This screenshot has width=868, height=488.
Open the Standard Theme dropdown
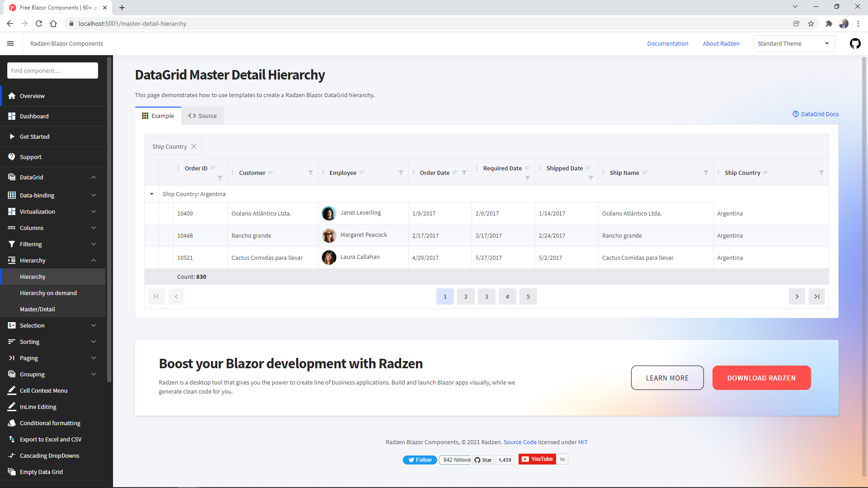(x=794, y=44)
